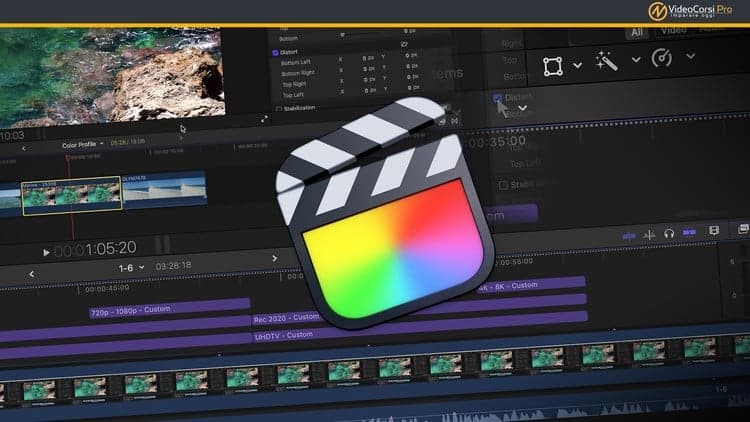
Task: Toggle the large blue Distort checkbox
Action: [x=497, y=98]
